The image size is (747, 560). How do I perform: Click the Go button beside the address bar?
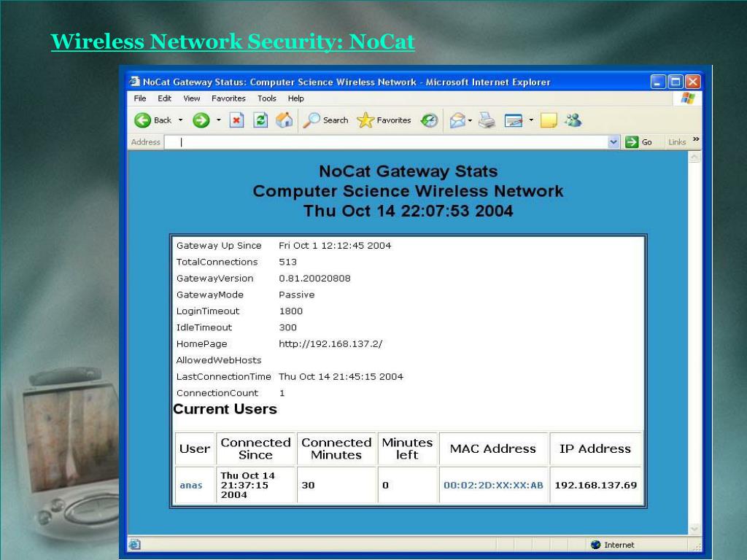click(x=639, y=142)
